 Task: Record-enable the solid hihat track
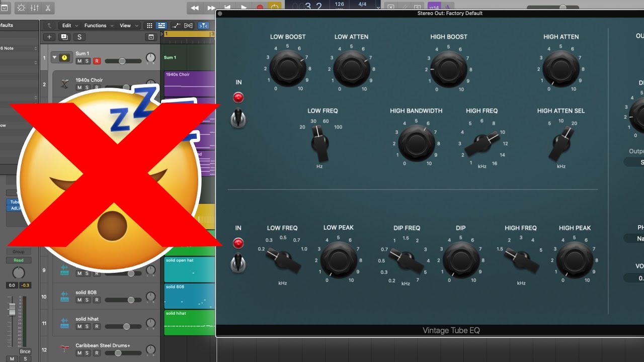pos(97,326)
